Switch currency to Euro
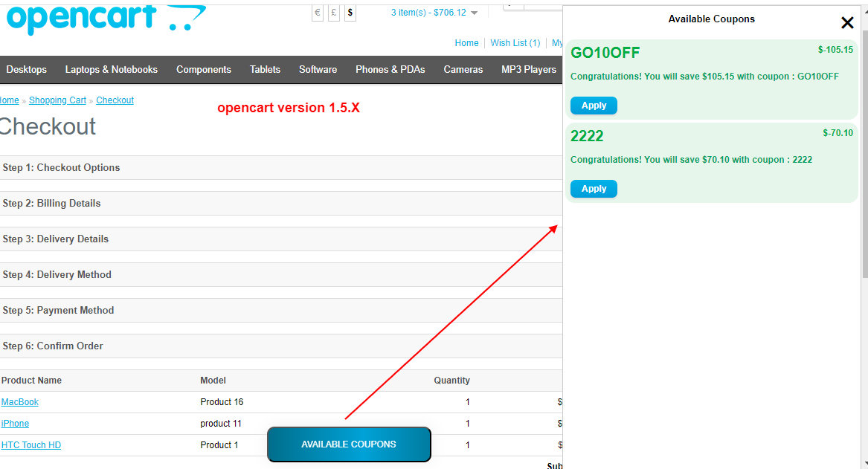The image size is (868, 469). [317, 13]
